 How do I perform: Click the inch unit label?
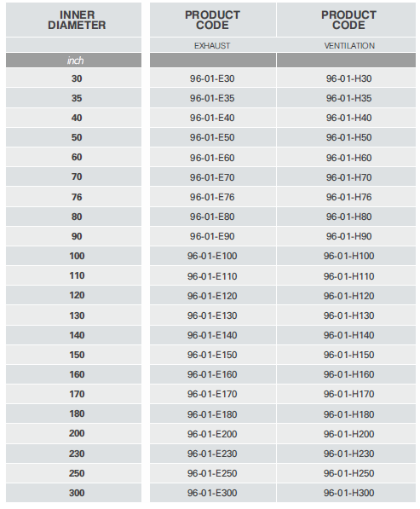(x=75, y=61)
